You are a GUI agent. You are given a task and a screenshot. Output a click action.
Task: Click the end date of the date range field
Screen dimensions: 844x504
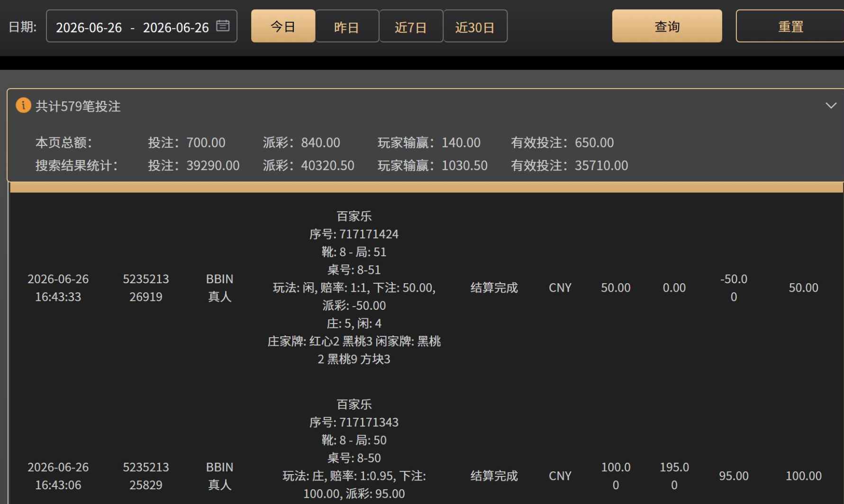click(176, 27)
